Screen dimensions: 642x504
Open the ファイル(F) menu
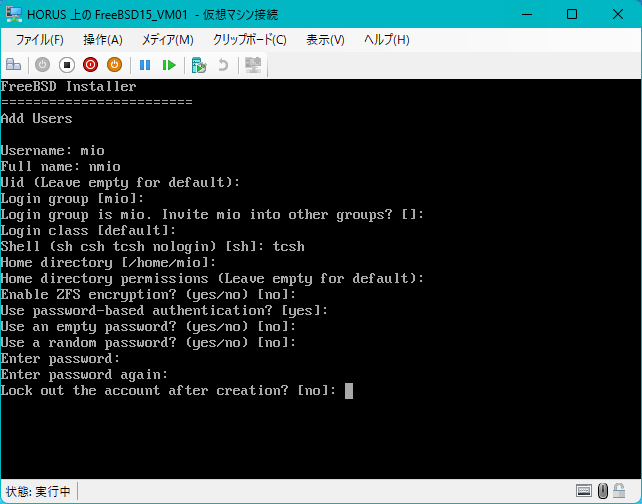[x=39, y=40]
